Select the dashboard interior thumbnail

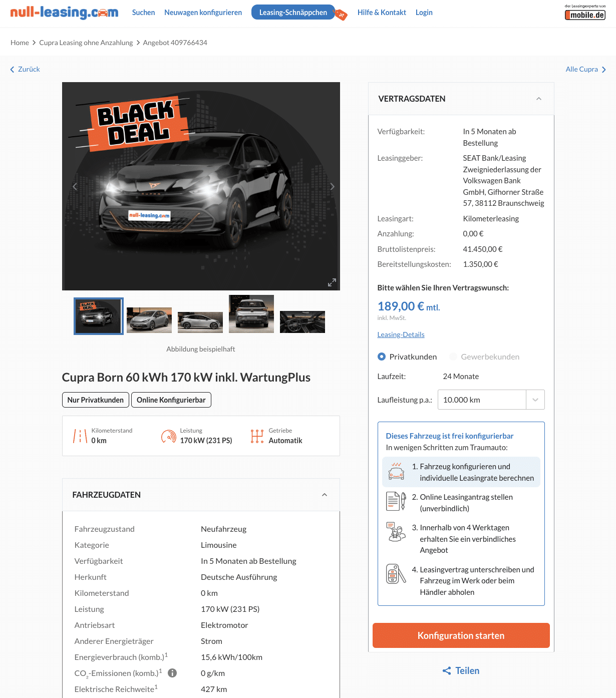[x=302, y=322]
